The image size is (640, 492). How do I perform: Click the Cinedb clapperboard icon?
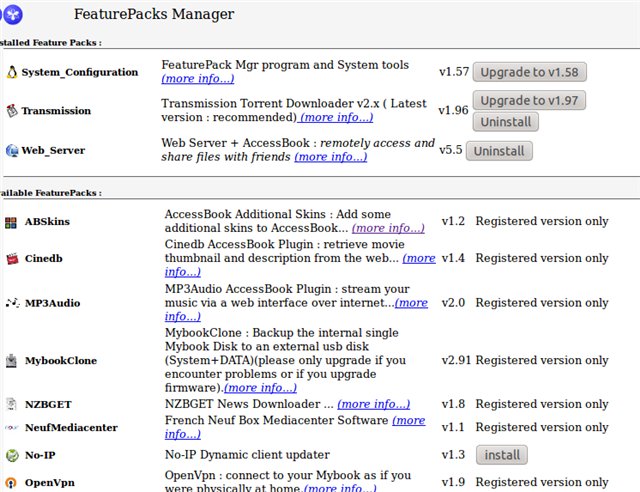[13, 259]
